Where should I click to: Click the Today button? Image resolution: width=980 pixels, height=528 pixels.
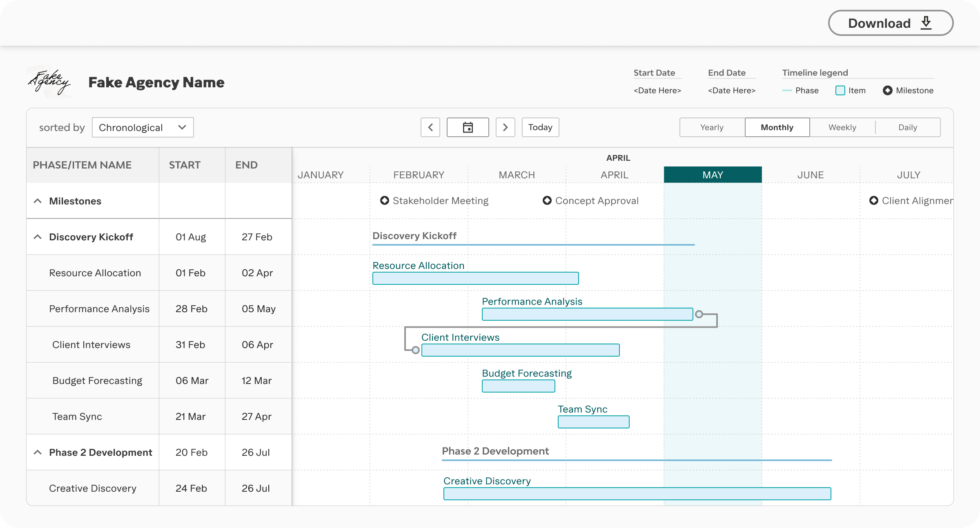point(540,127)
